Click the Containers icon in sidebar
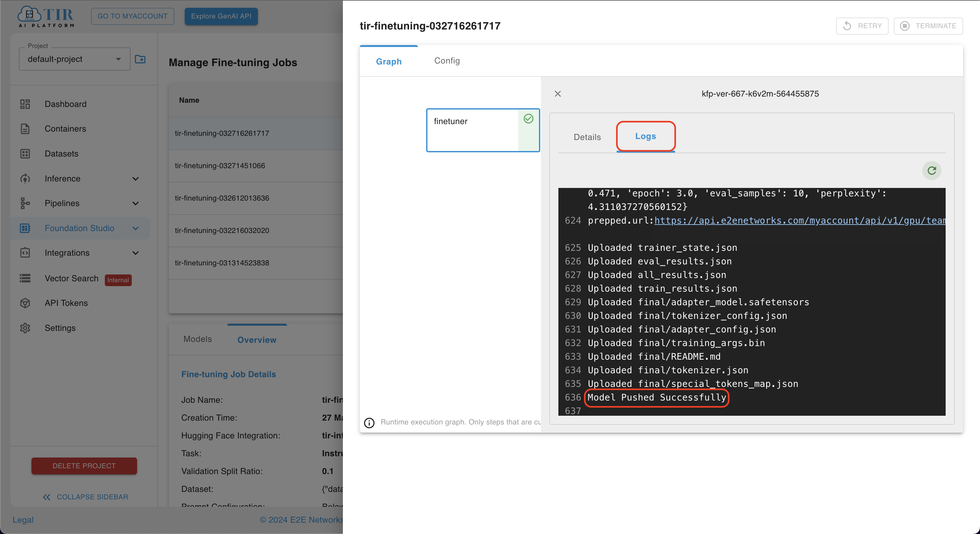 coord(25,129)
